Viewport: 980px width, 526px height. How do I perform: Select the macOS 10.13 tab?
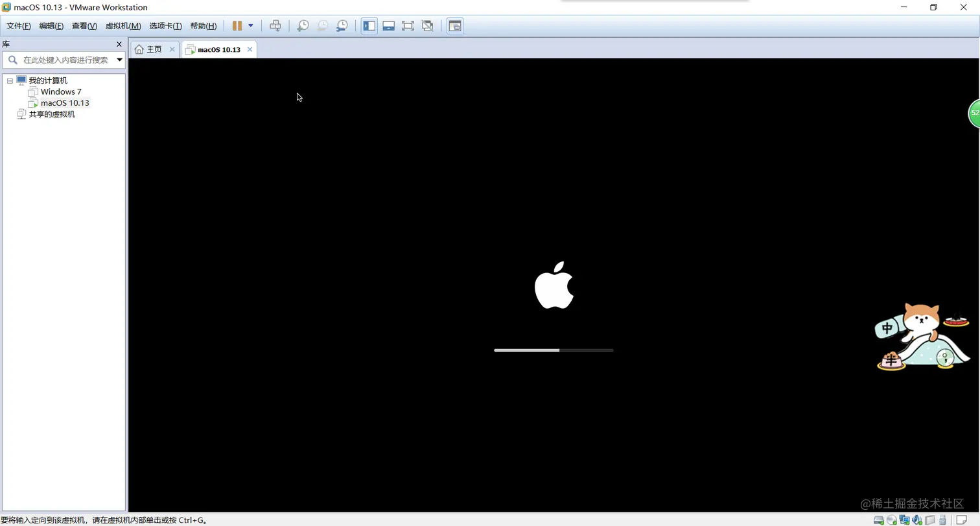point(219,49)
